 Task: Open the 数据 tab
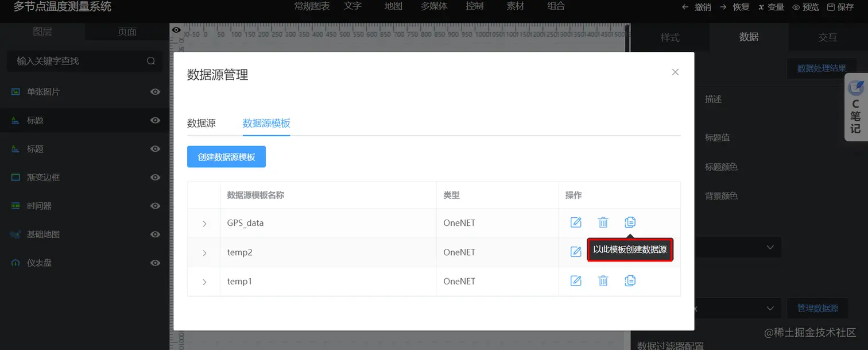[749, 37]
